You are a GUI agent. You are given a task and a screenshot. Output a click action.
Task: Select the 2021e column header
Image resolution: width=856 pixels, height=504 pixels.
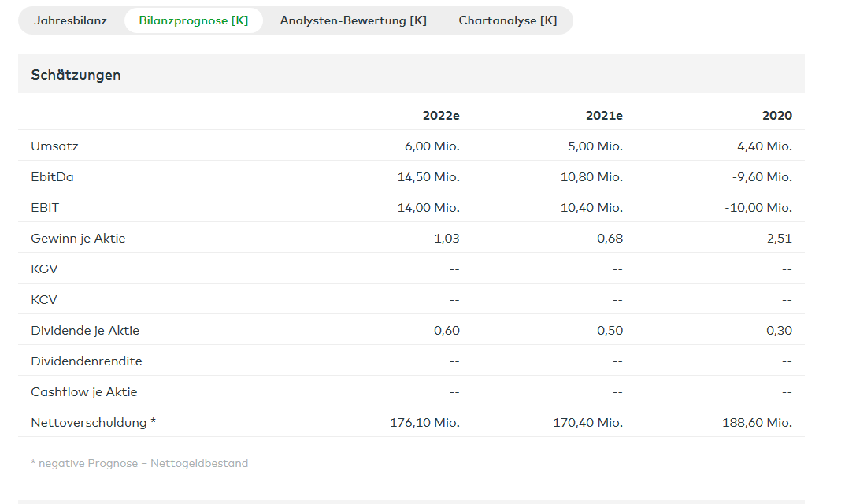pos(604,116)
